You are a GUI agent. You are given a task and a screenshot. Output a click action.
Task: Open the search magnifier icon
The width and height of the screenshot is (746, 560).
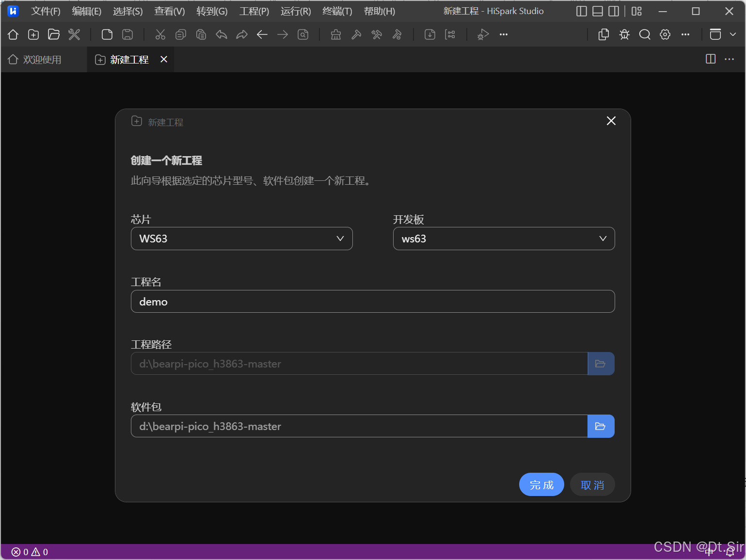click(645, 34)
